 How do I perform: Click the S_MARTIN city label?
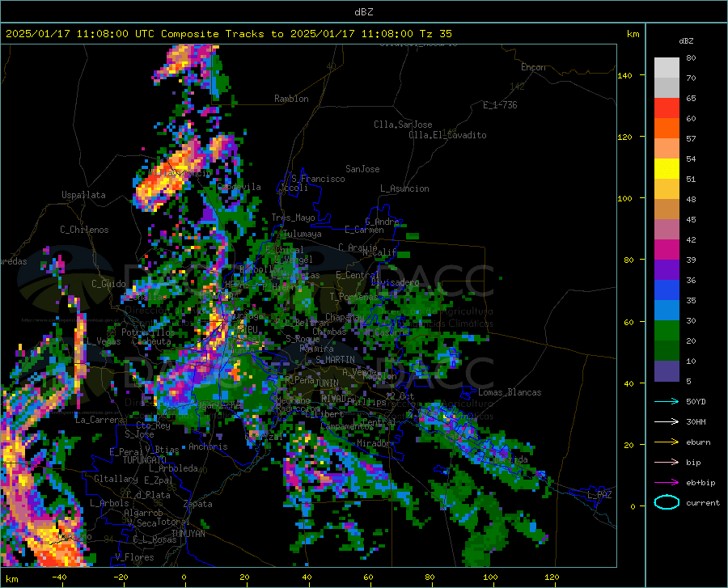coord(335,360)
